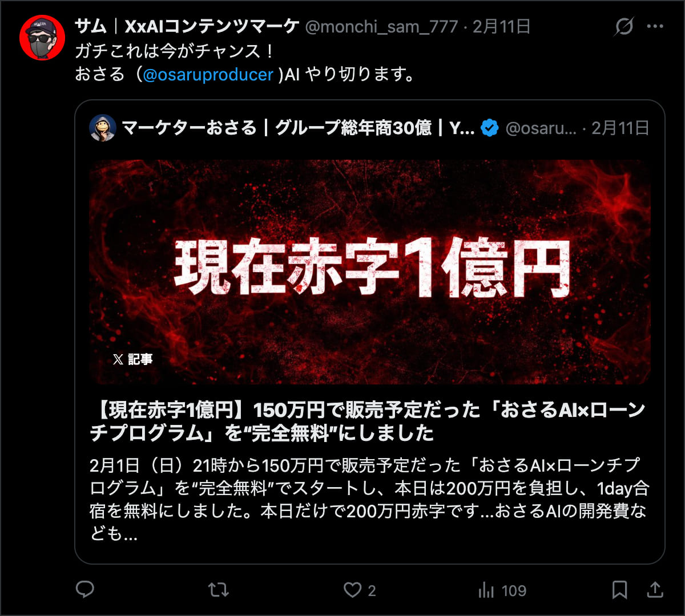Open view analytics bar chart icon
Viewport: 685px width, 616px height.
coord(486,590)
